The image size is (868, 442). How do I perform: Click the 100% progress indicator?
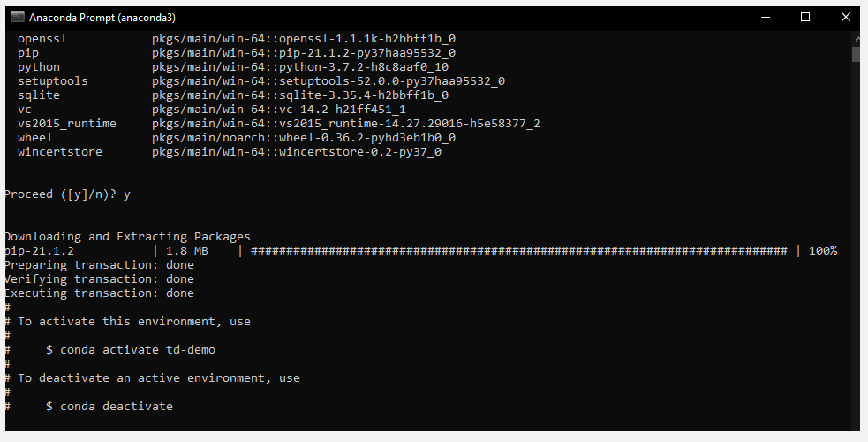tap(823, 251)
